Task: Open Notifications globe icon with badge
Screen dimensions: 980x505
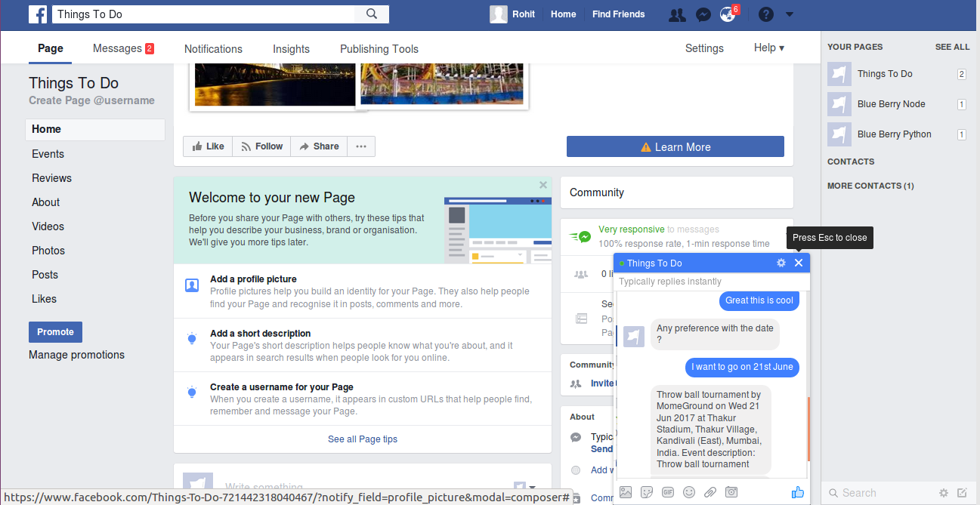Action: [x=728, y=14]
